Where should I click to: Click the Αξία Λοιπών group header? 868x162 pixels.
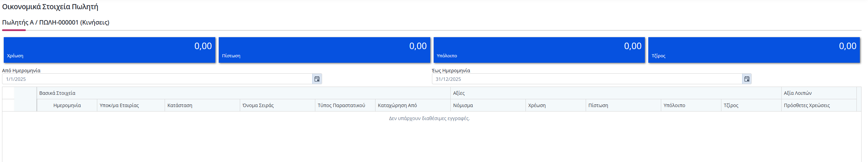[x=819, y=93]
